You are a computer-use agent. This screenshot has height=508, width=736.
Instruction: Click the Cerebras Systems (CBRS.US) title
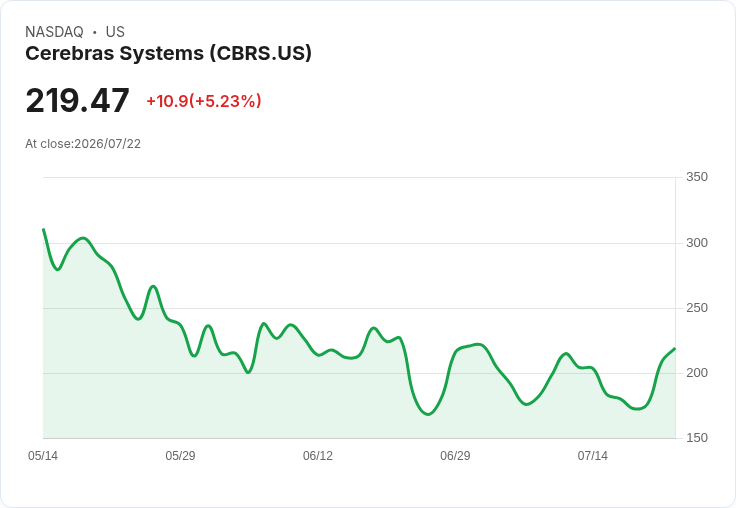click(169, 54)
